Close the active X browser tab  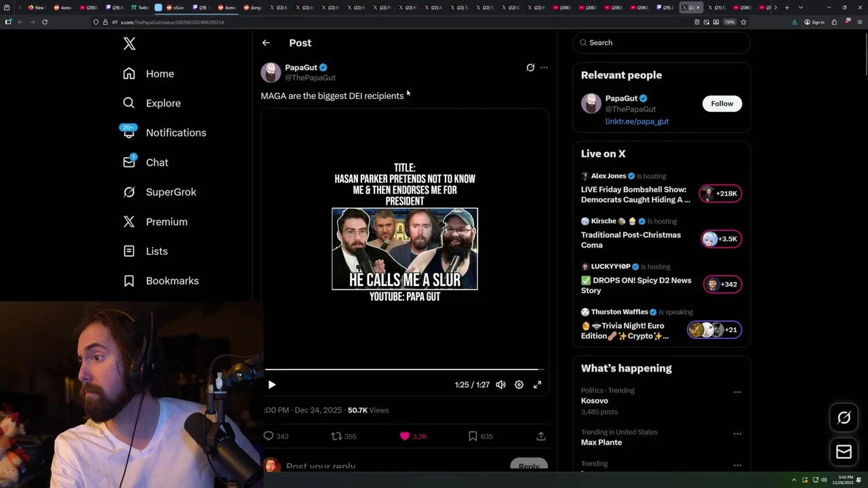(x=698, y=7)
